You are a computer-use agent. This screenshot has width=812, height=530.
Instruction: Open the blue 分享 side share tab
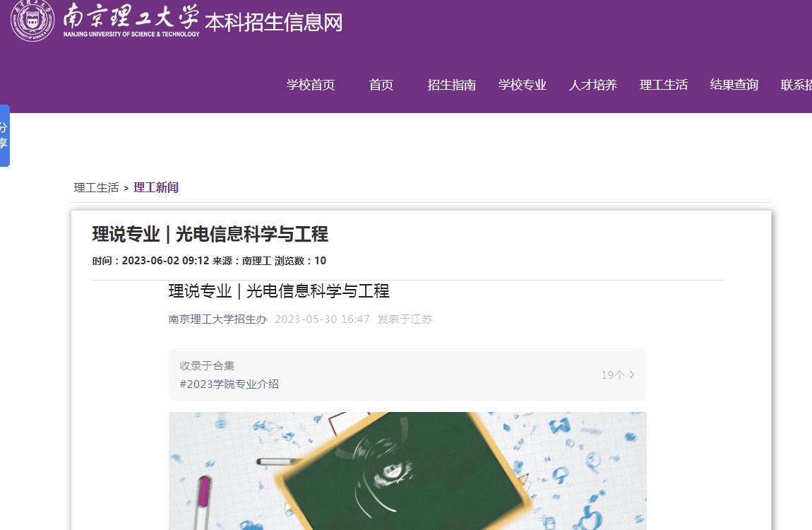(x=5, y=135)
